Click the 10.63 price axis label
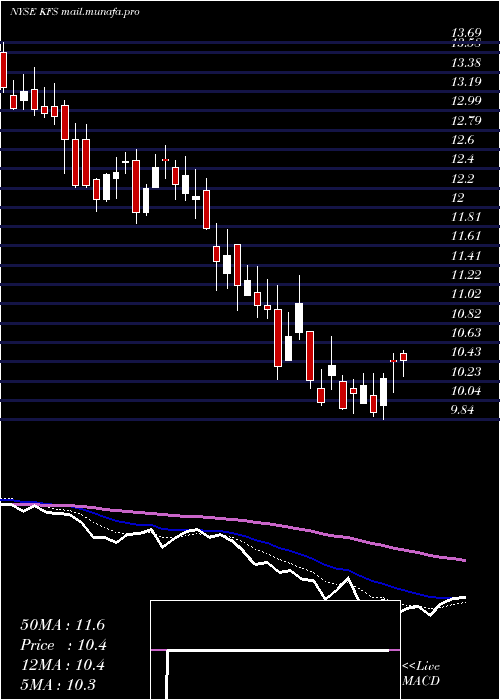This screenshot has width=500, height=700. (466, 333)
